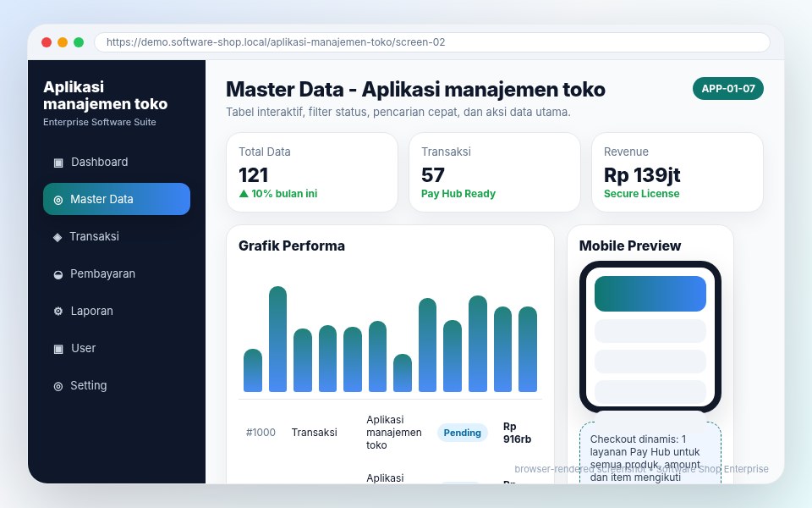Tap the gradient banner in Mobile Preview
This screenshot has height=508, width=812.
click(x=650, y=294)
